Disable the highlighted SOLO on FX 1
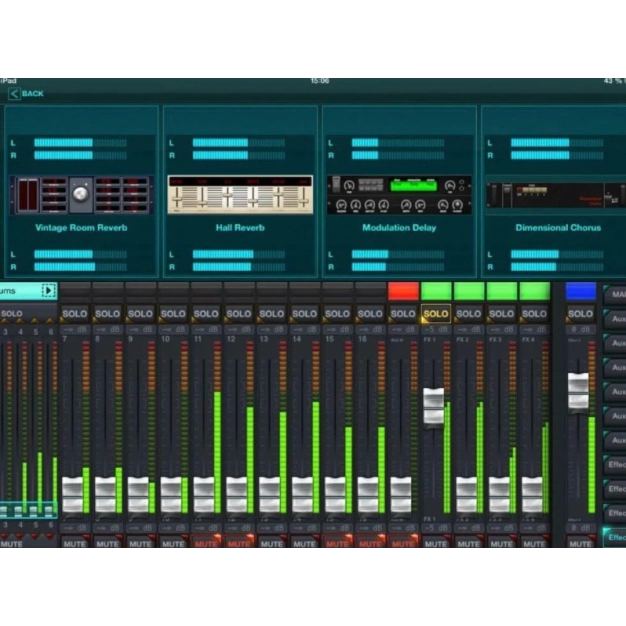This screenshot has width=626, height=626. point(436,314)
